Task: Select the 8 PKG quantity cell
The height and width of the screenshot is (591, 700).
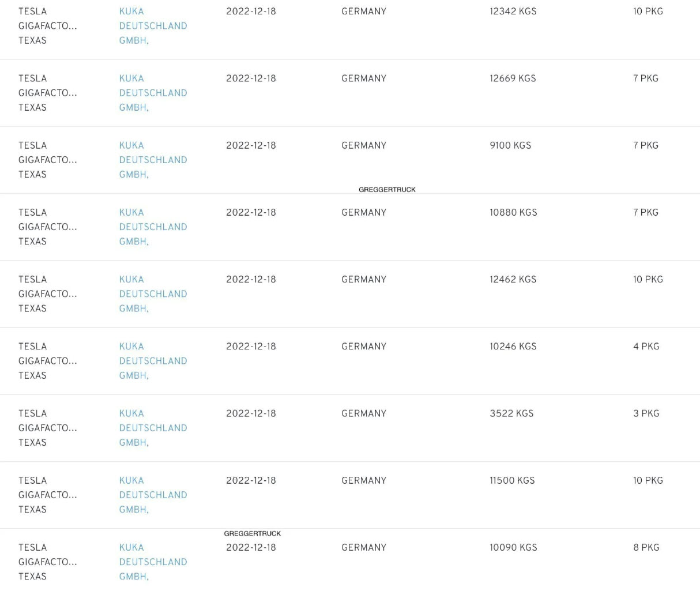Action: 646,547
